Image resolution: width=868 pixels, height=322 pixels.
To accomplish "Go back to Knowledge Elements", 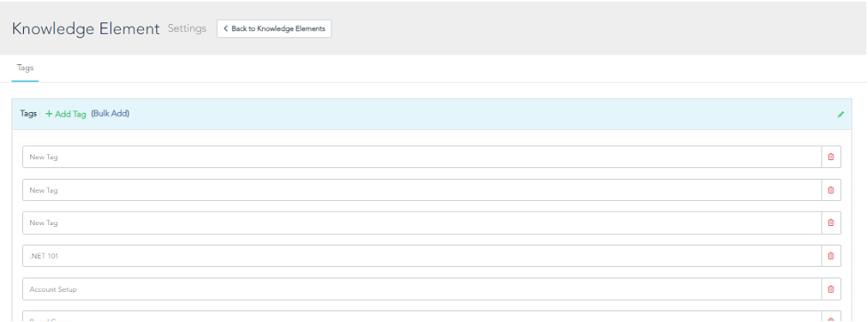I will (x=274, y=28).
